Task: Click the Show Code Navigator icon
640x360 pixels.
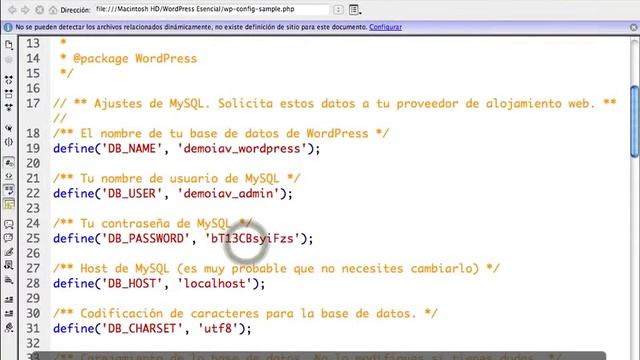Action: pyautogui.click(x=9, y=60)
